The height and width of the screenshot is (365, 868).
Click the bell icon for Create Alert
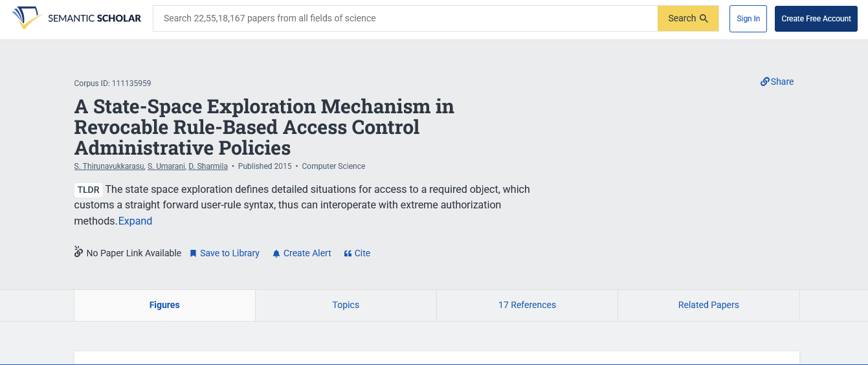click(276, 254)
